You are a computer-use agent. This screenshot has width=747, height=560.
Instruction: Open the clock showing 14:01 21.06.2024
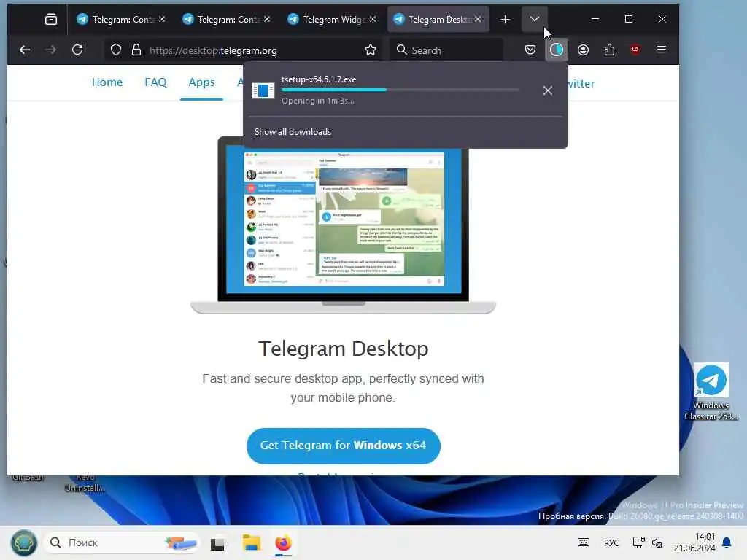[x=694, y=542]
